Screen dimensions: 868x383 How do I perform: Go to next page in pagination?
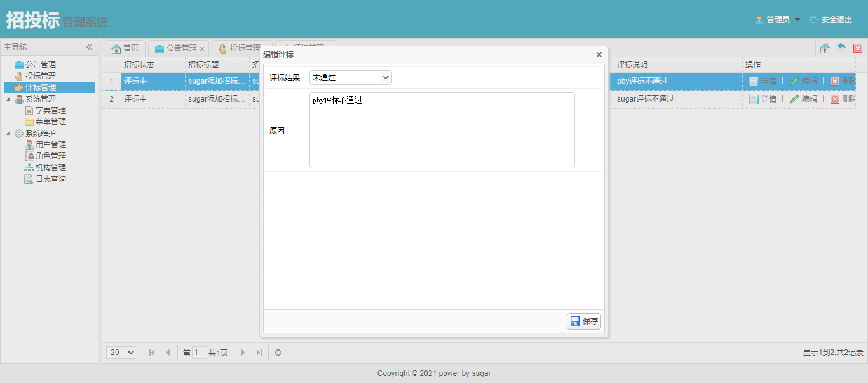243,353
